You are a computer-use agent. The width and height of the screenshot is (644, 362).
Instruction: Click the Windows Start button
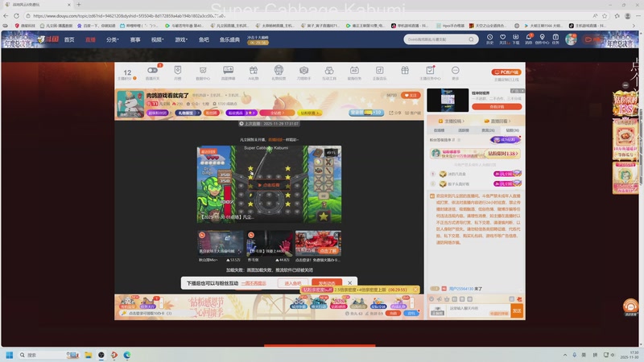[x=10, y=355]
